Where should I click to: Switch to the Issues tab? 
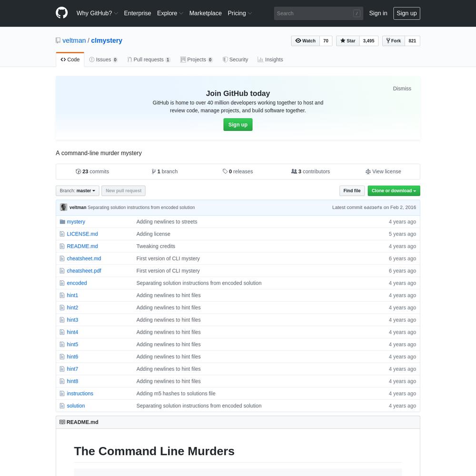(x=103, y=59)
